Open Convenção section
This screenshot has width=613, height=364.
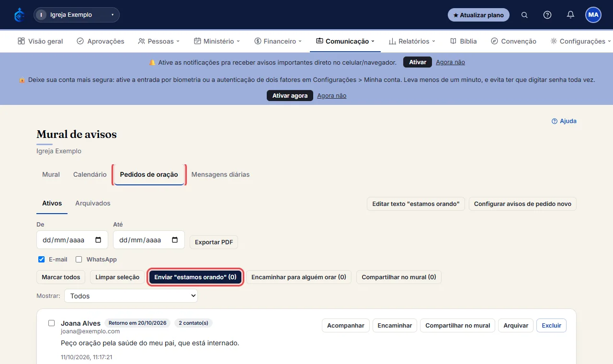513,41
